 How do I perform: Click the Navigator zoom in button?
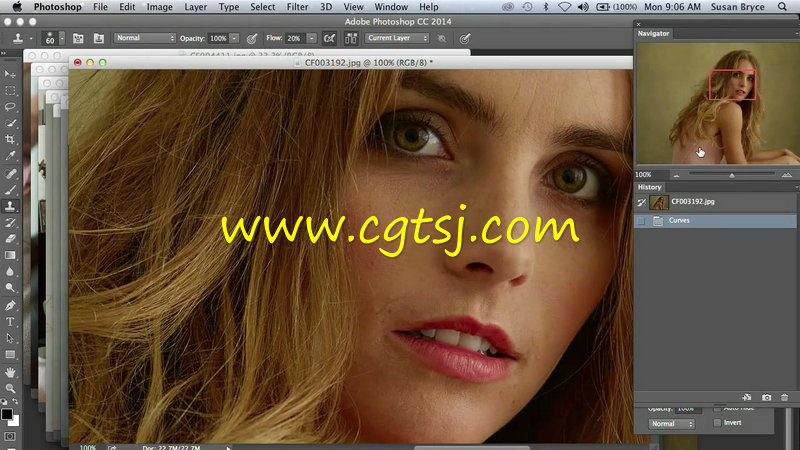coord(786,175)
